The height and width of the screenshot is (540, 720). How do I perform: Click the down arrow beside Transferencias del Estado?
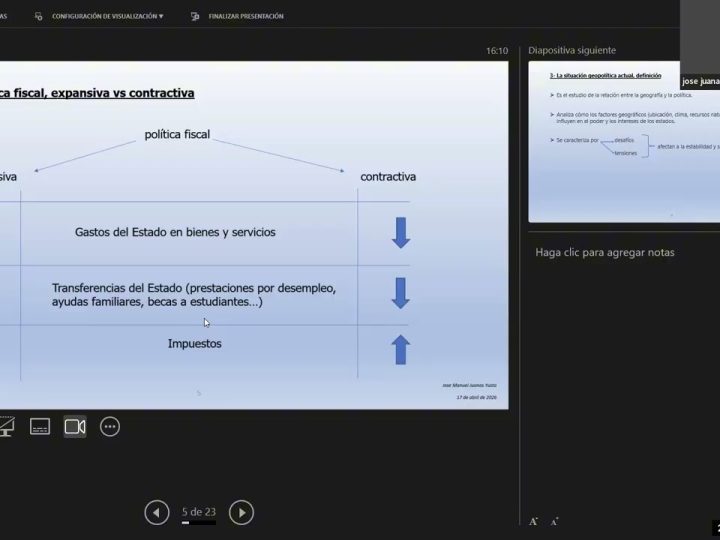[x=401, y=293]
